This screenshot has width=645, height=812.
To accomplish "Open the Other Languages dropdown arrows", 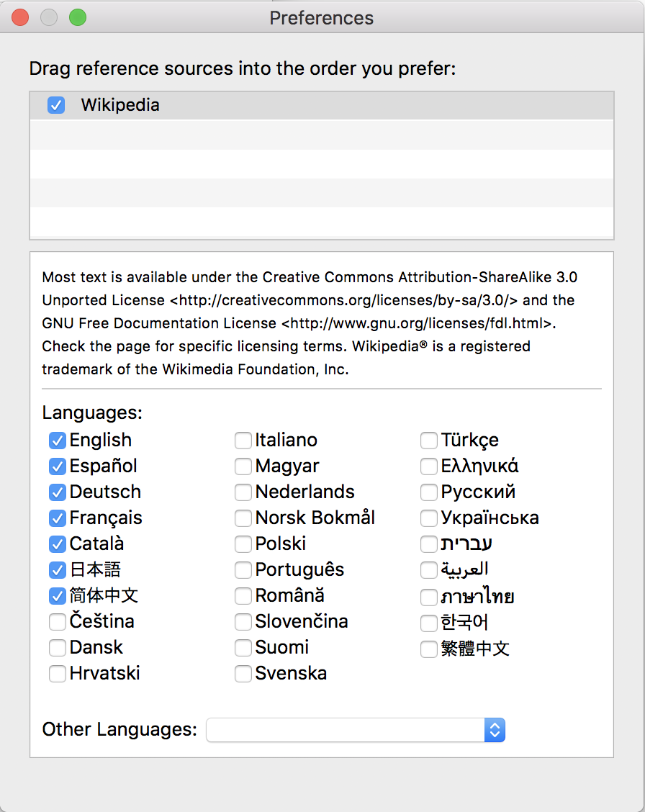I will (495, 730).
